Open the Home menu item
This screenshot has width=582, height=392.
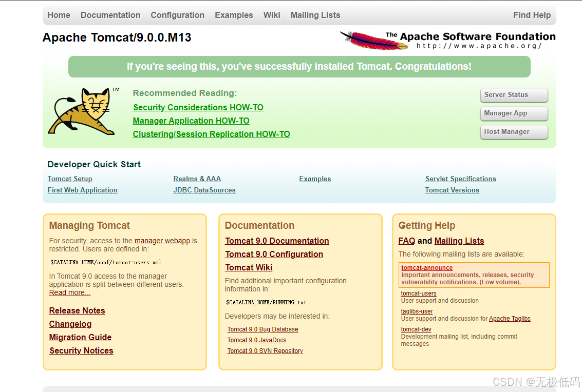coord(59,15)
